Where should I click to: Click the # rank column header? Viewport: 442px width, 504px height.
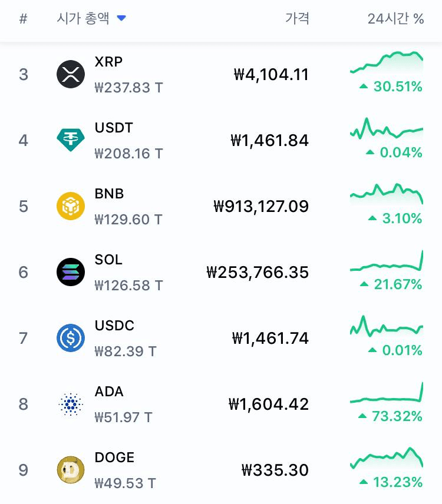[x=24, y=19]
